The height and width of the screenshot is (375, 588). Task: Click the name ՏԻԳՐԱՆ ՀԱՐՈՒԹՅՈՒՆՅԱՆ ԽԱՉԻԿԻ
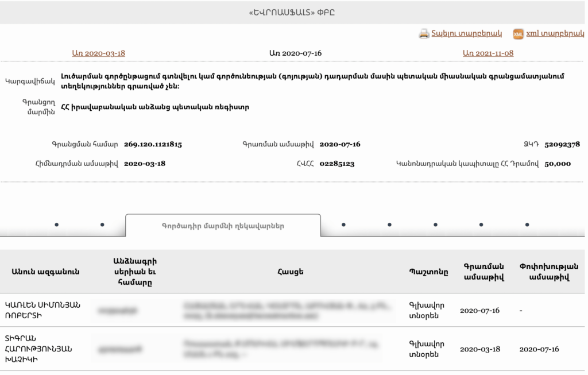38,349
